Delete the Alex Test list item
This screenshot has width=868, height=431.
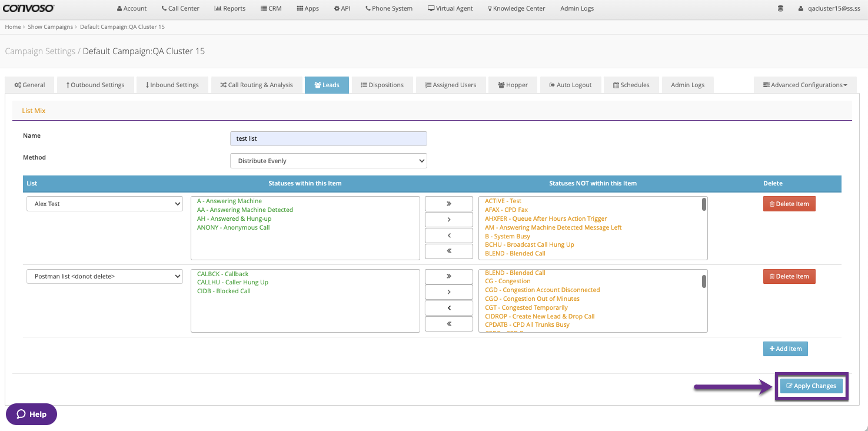click(789, 204)
